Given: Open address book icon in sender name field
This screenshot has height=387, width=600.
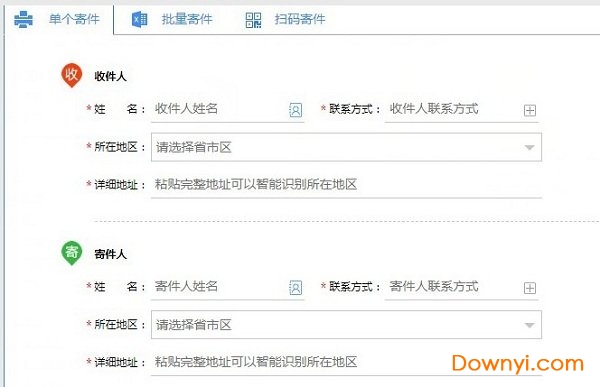Looking at the screenshot, I should point(295,288).
